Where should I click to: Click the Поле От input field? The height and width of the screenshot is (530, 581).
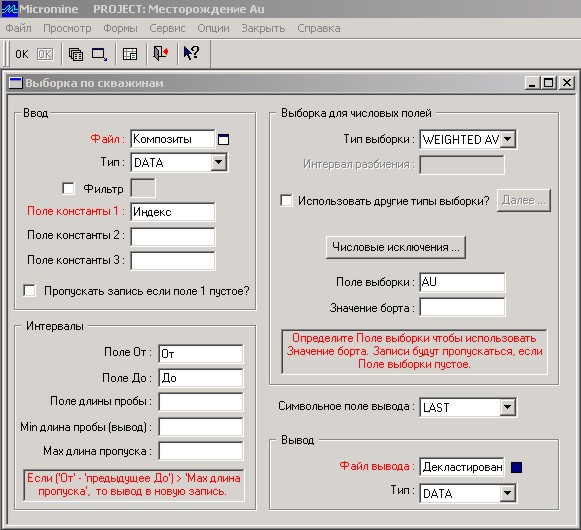(x=201, y=353)
